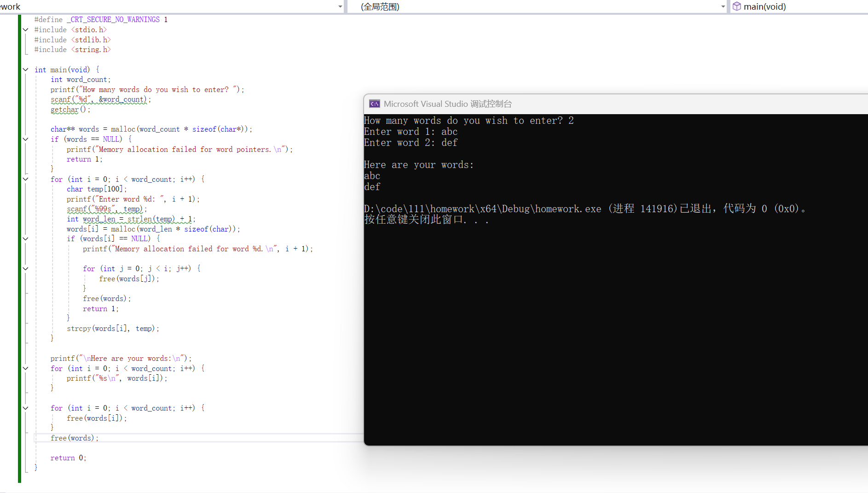868x493 pixels.
Task: Click the 'char temp[100];' declaration
Action: [97, 189]
